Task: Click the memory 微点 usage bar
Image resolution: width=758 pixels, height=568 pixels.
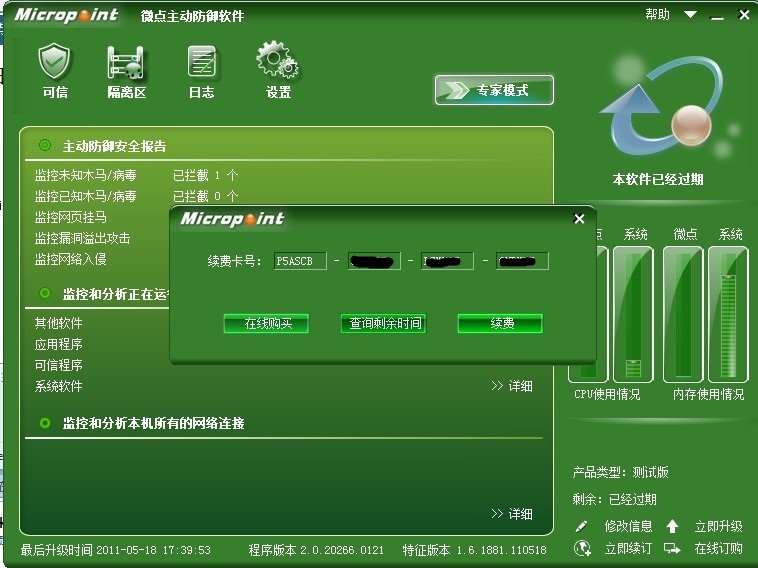Action: tap(683, 314)
